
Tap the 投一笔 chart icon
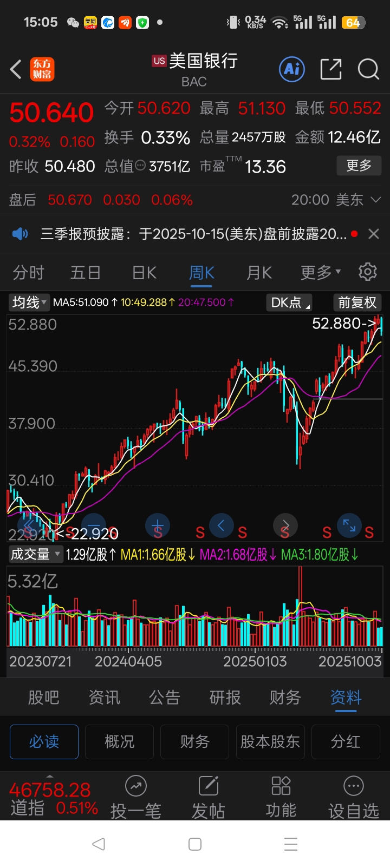(x=135, y=786)
